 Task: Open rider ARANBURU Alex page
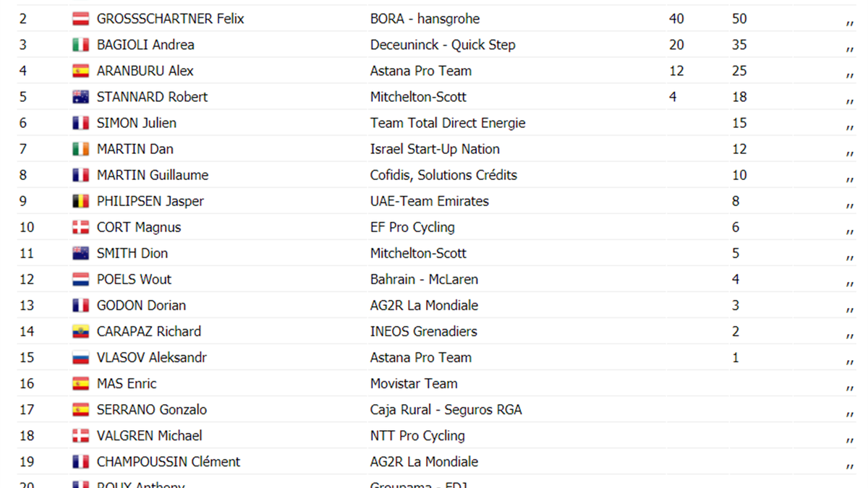coord(145,71)
